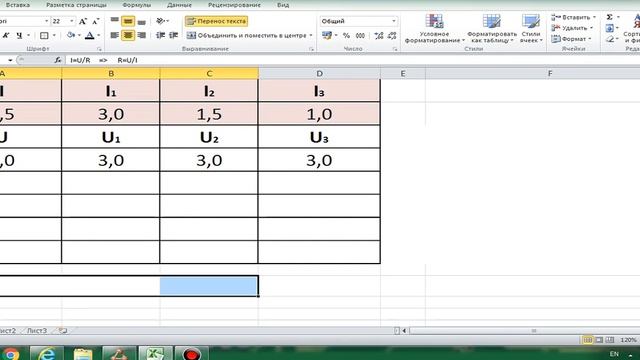Click the fill color bucket icon
This screenshot has height=360, width=640.
71,36
